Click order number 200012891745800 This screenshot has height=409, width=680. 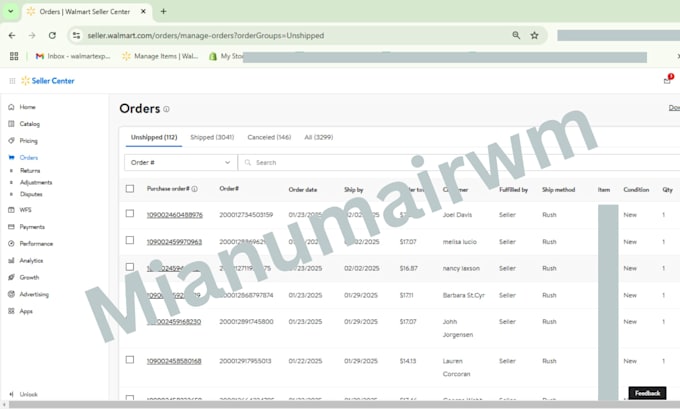pos(246,321)
